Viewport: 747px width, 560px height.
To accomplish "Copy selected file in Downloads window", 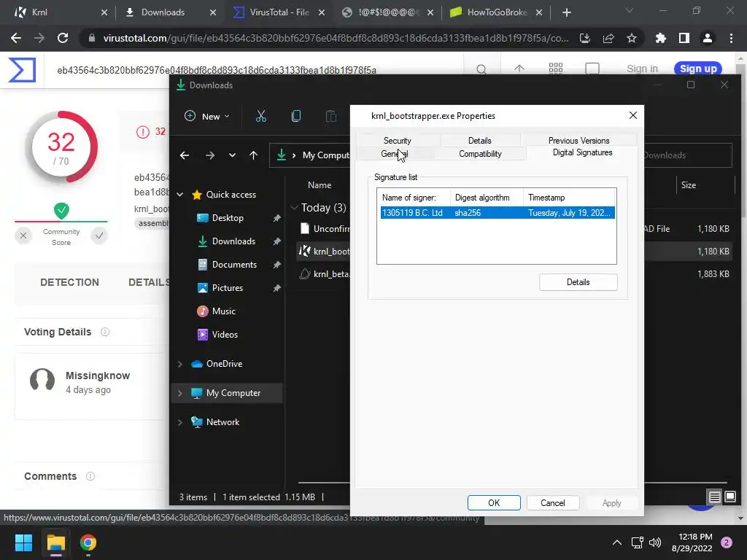I will point(296,116).
